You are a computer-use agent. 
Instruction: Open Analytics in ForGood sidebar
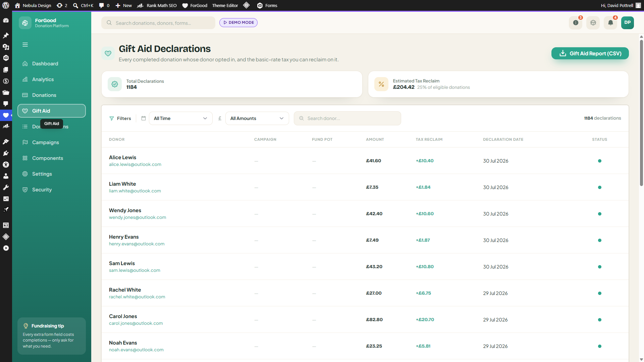pos(52,79)
